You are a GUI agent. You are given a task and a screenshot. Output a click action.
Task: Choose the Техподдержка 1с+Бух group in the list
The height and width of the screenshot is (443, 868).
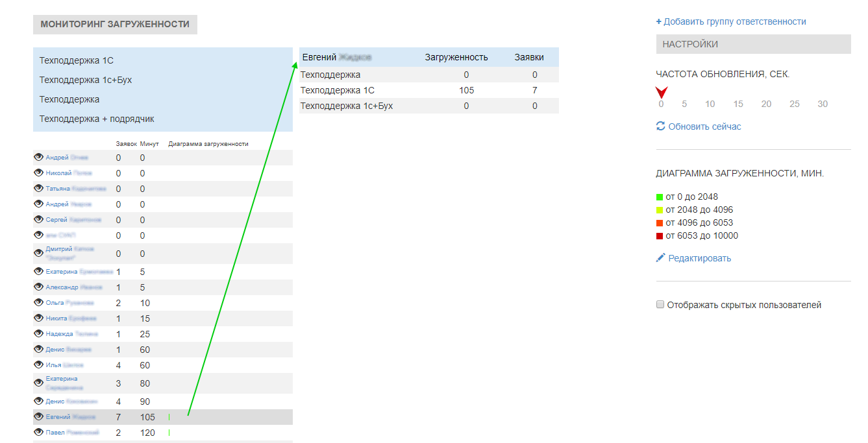[86, 80]
